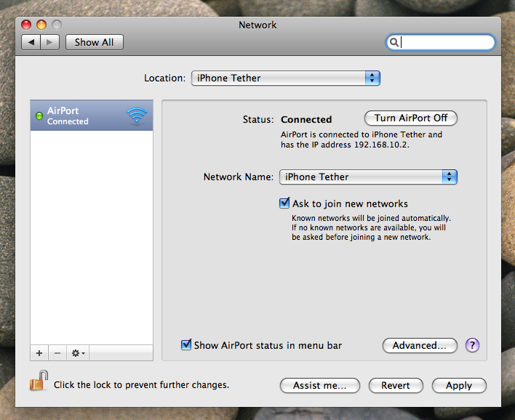The height and width of the screenshot is (420, 515).
Task: Click the AirPort Wi-Fi signal icon
Action: click(137, 116)
